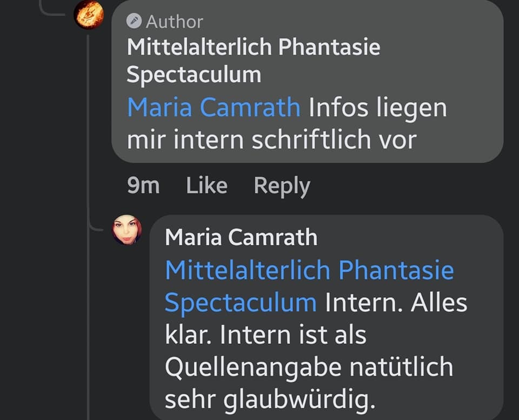Open Mittelalterlich Phantasie Spectaculum's profile from comment header
The width and height of the screenshot is (519, 420).
coord(253,48)
